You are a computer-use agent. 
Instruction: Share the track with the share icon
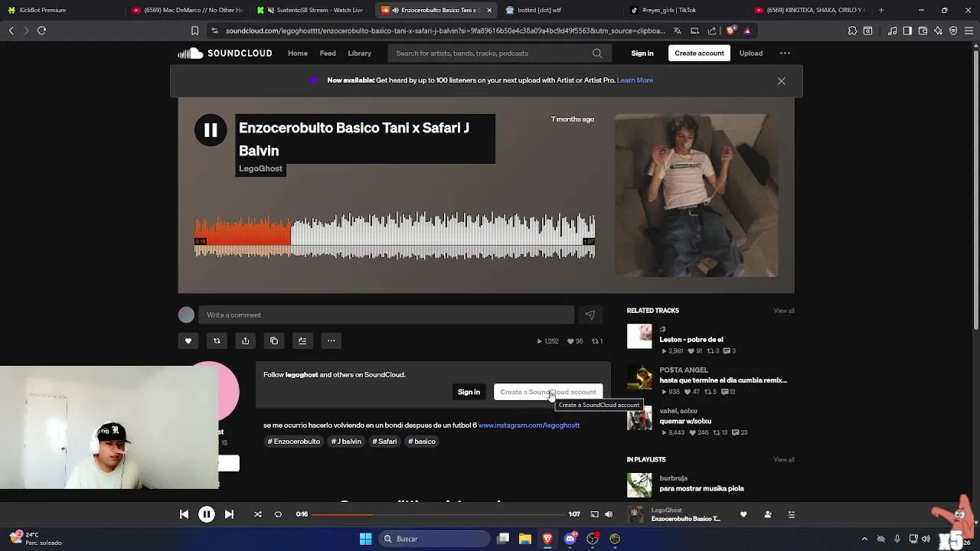click(x=245, y=341)
